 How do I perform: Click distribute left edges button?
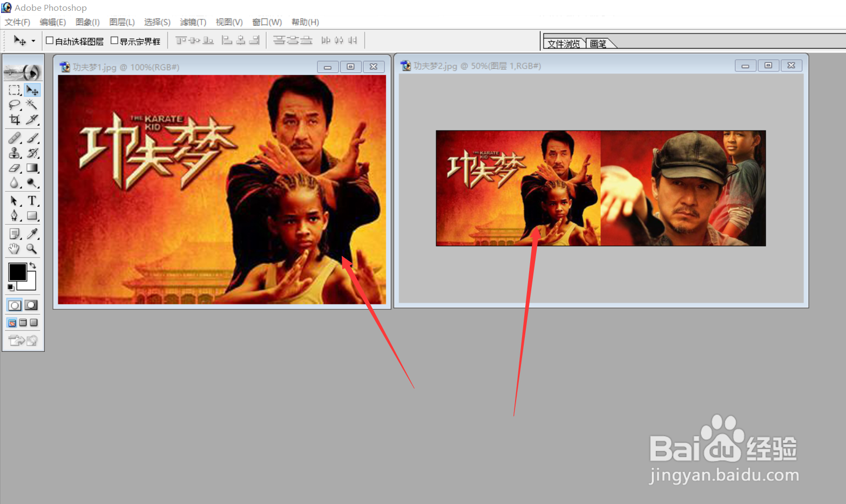(x=326, y=40)
